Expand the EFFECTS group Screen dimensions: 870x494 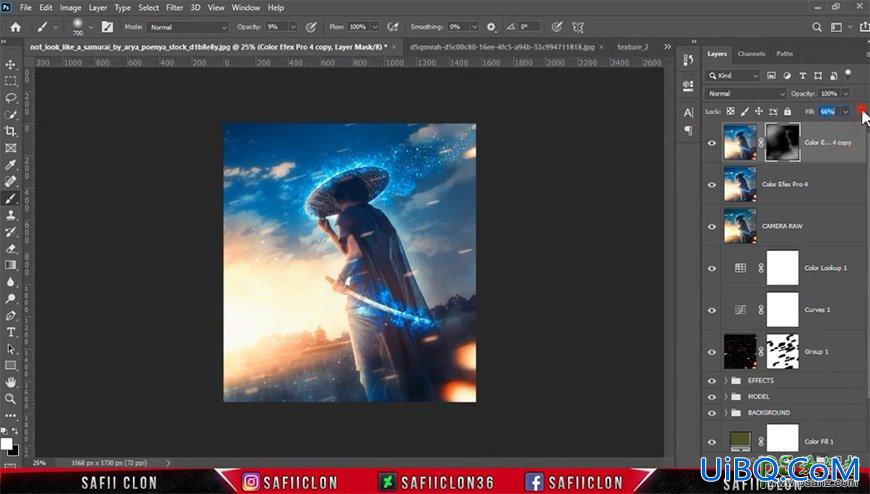tap(726, 381)
